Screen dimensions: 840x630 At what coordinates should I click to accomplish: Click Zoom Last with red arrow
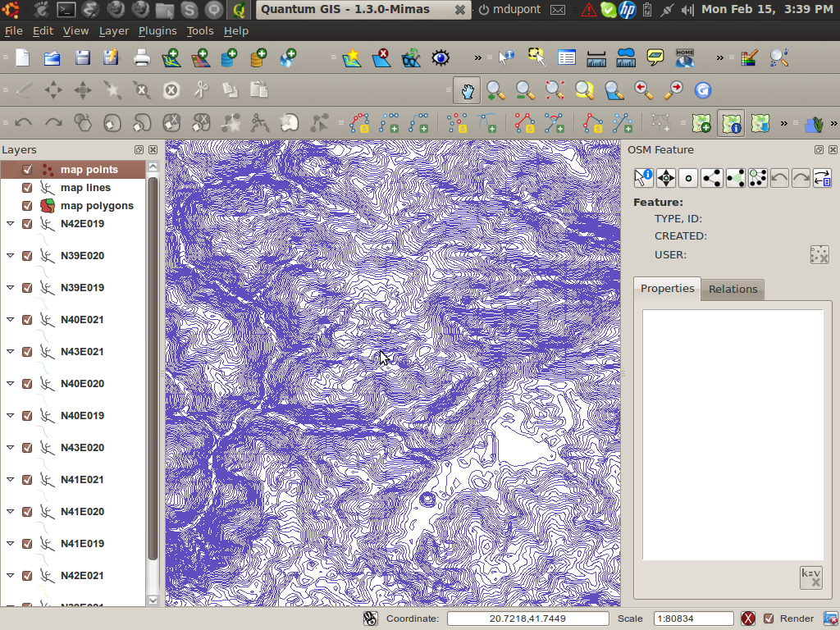coord(643,90)
